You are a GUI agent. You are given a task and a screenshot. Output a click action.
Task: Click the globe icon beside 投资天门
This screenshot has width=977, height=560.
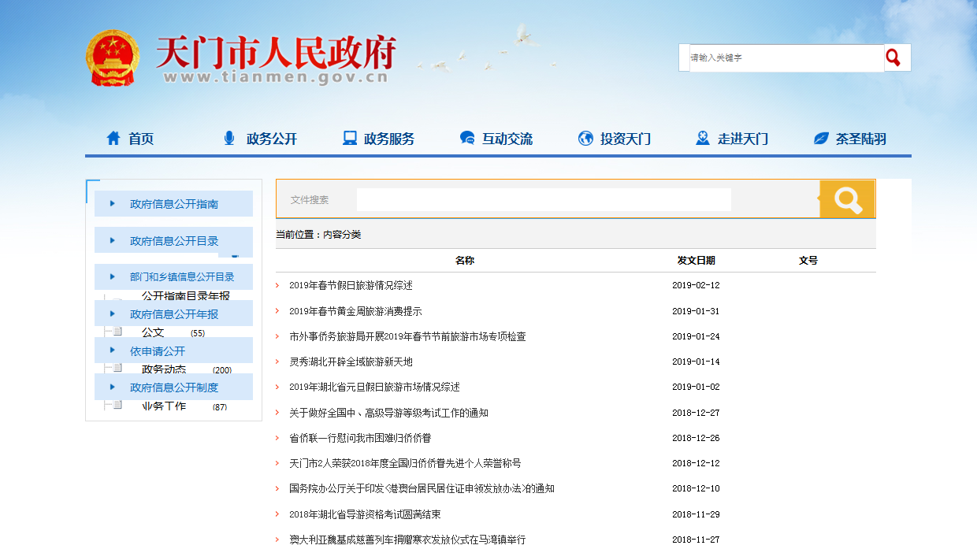[x=585, y=139]
